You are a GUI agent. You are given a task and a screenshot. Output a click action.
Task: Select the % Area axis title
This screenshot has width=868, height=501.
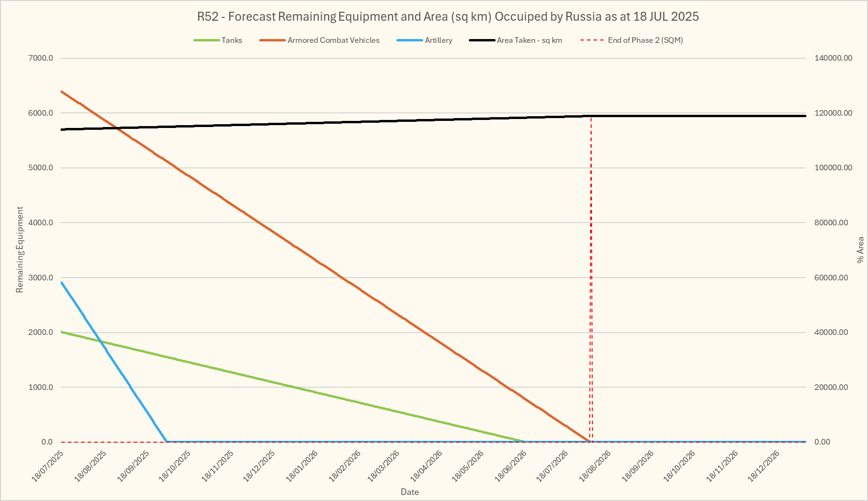[860, 250]
